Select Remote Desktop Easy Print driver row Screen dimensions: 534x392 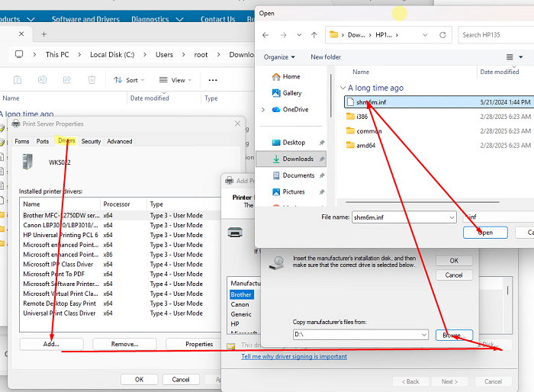(121, 304)
